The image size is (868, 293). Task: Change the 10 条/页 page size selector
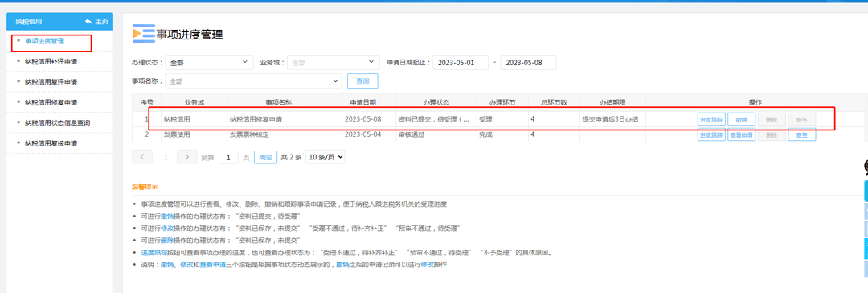325,157
